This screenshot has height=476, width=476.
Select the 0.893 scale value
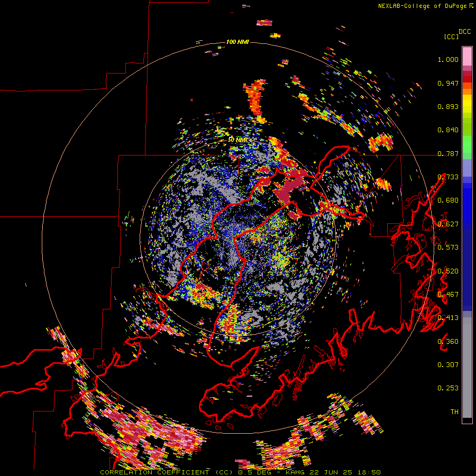click(x=448, y=106)
